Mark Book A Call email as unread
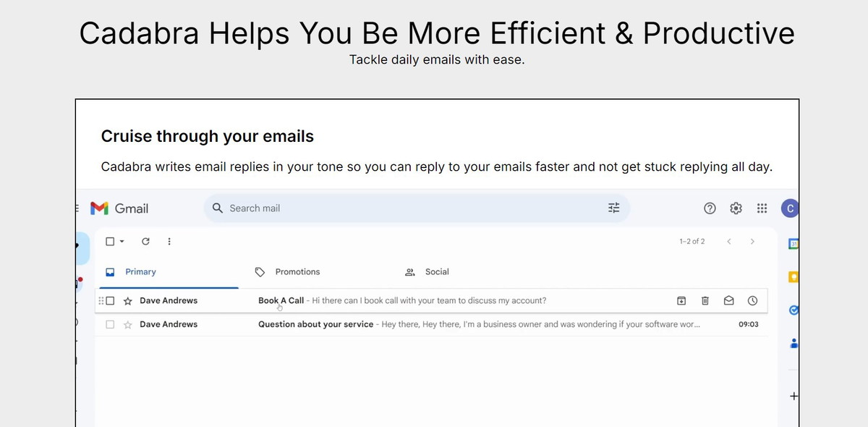The height and width of the screenshot is (427, 868). [x=729, y=300]
